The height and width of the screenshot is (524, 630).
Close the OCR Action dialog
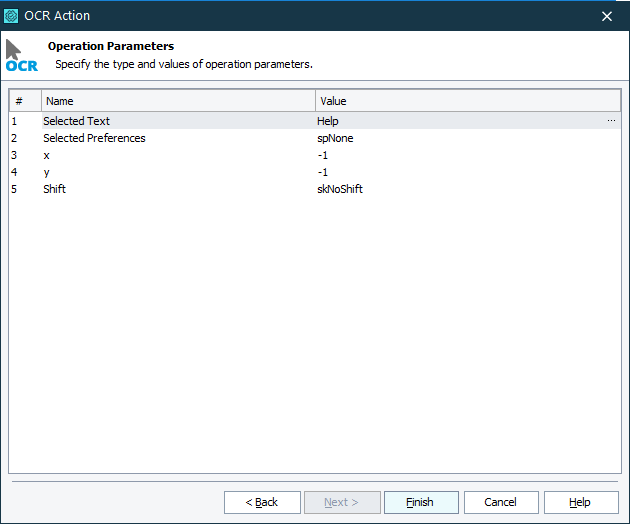[606, 15]
